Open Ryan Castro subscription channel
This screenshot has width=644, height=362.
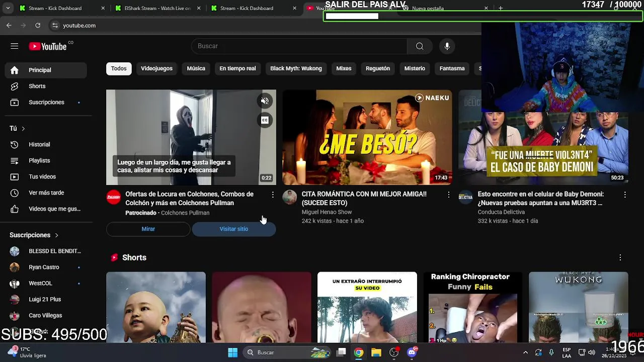(x=46, y=267)
